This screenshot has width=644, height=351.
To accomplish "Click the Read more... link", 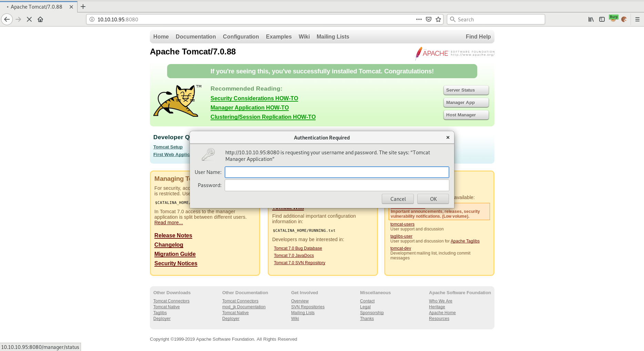I will tap(168, 223).
